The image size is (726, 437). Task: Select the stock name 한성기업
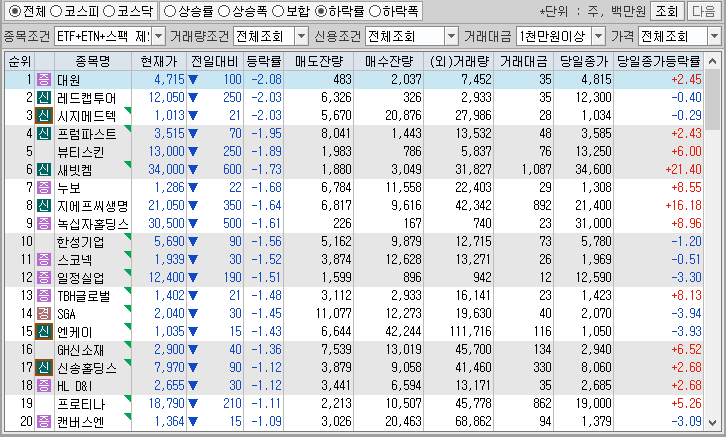point(81,242)
